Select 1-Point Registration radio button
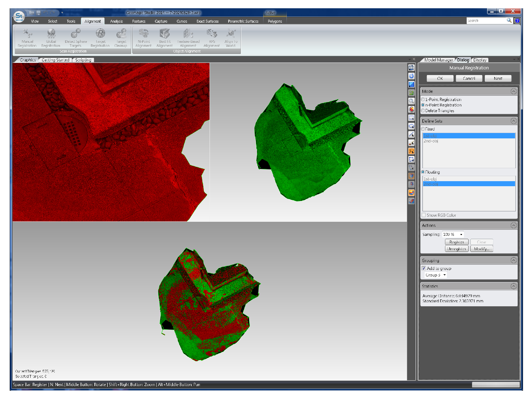Screen dimensions: 532x399 (x=423, y=100)
